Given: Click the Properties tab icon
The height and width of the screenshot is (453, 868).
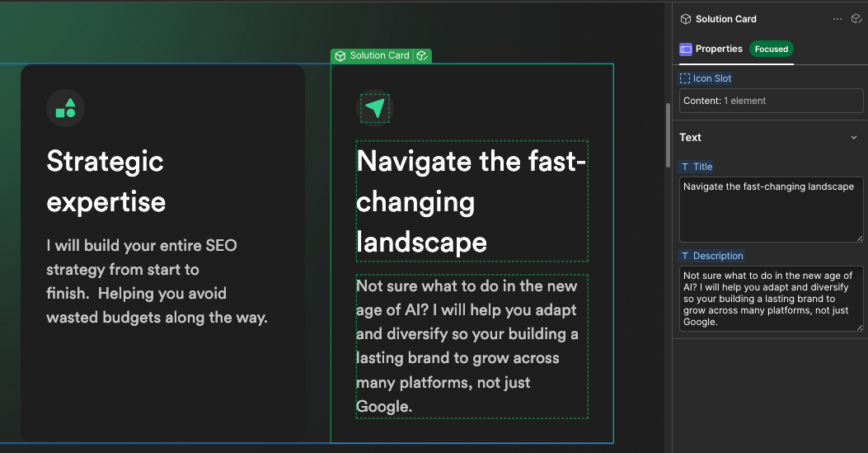Looking at the screenshot, I should 685,50.
